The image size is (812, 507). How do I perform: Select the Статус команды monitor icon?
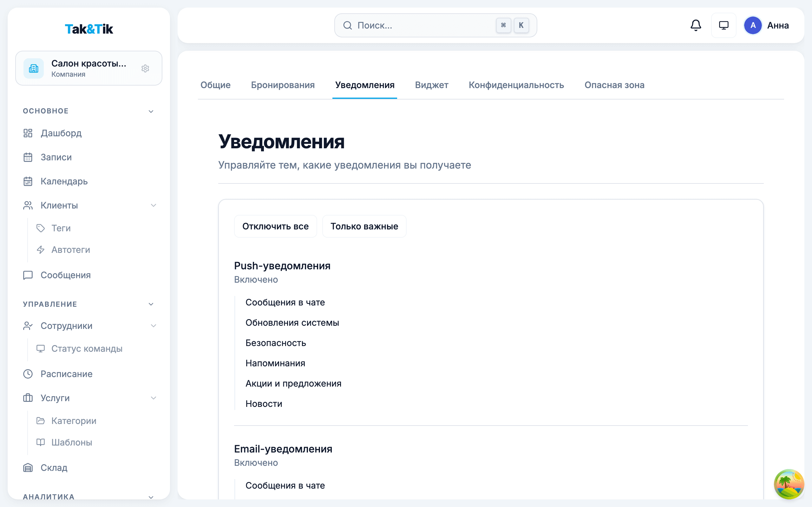pyautogui.click(x=41, y=348)
